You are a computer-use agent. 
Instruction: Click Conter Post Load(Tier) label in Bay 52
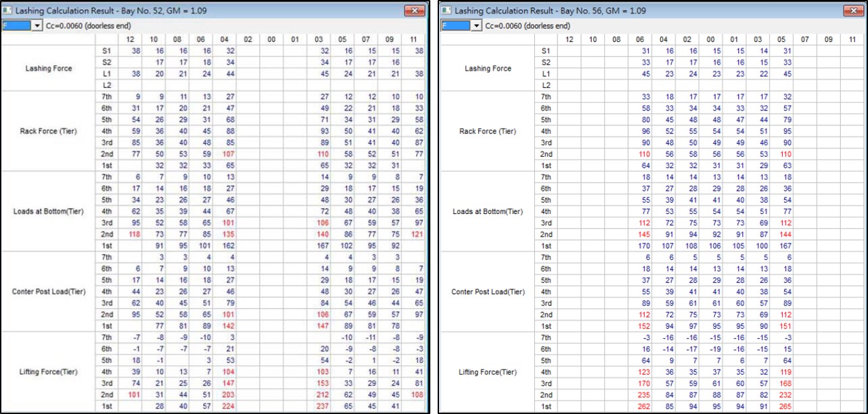pos(49,292)
